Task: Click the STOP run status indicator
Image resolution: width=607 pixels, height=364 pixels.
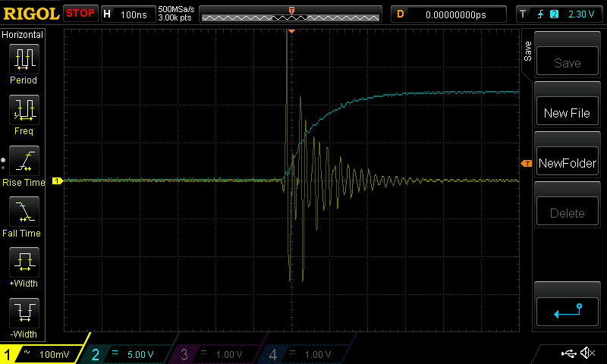Action: [x=80, y=14]
